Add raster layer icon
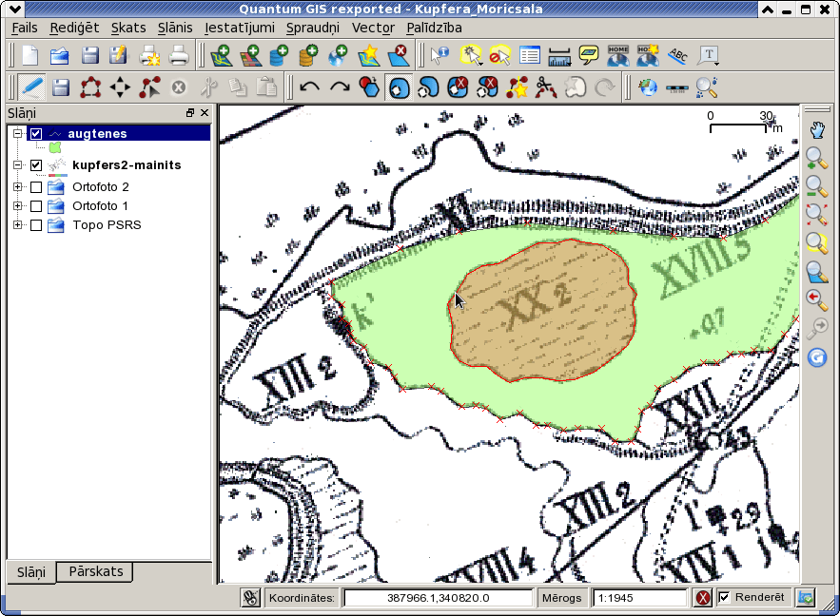Image resolution: width=840 pixels, height=616 pixels. pyautogui.click(x=251, y=56)
